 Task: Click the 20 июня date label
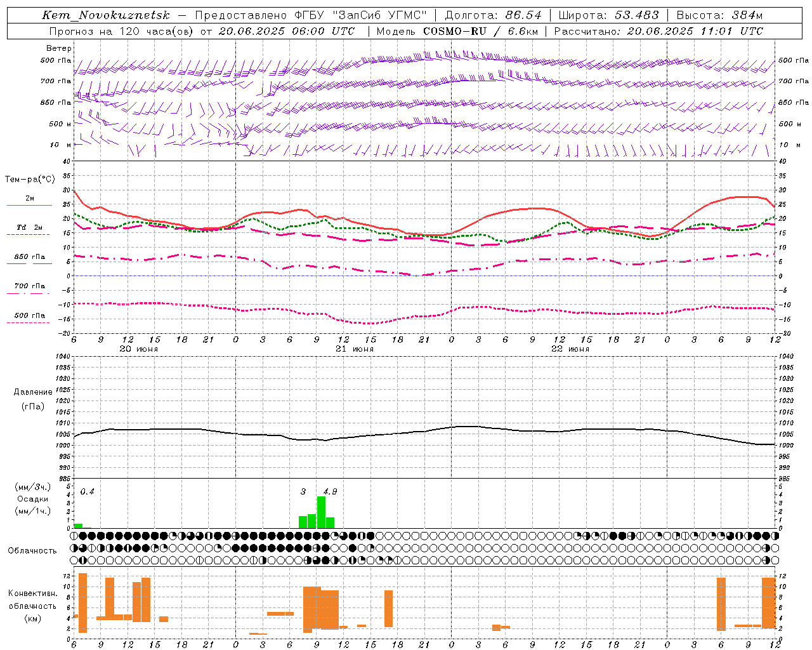(139, 349)
